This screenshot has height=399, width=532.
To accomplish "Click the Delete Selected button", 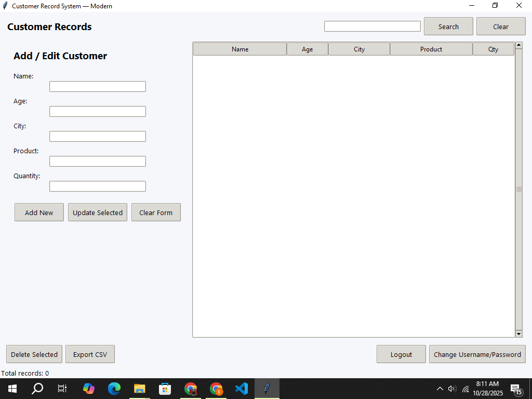I will [x=34, y=354].
